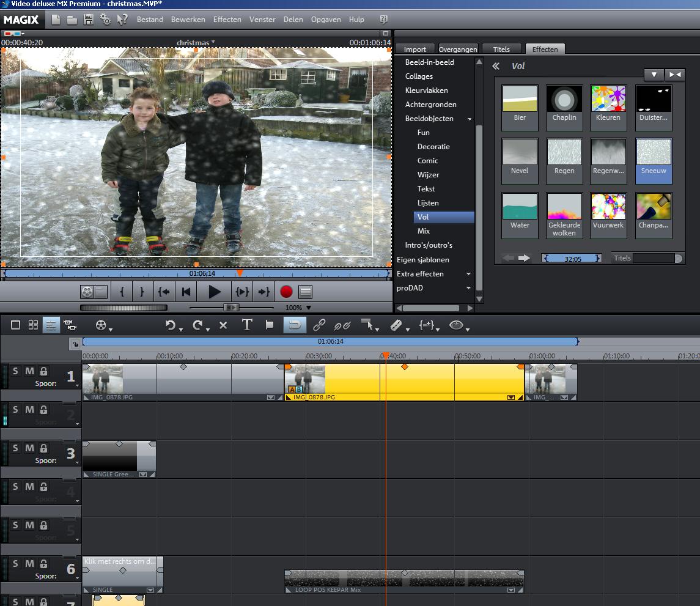Solo track 3 using the S button
The height and width of the screenshot is (606, 700).
coord(15,448)
